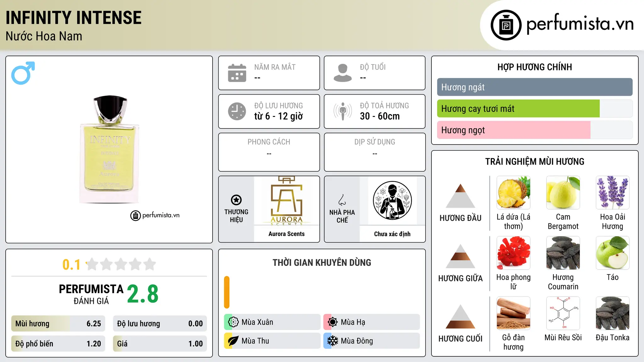Click the Đậu Tonka label
Screen dimensions: 644x362
pos(613,337)
